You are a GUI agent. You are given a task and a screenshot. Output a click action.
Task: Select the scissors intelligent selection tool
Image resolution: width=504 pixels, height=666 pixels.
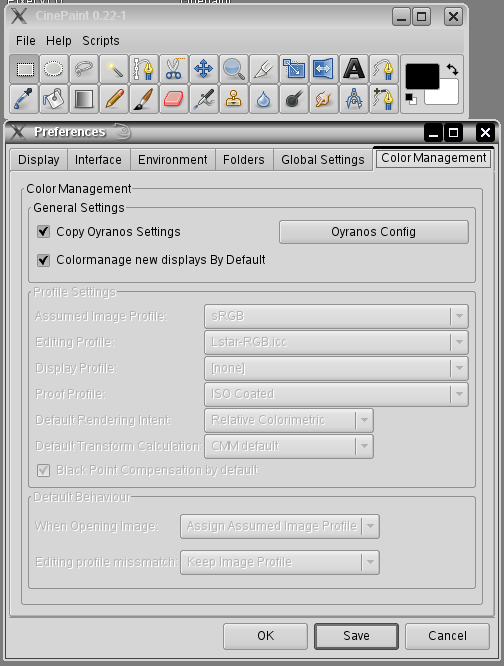point(174,69)
